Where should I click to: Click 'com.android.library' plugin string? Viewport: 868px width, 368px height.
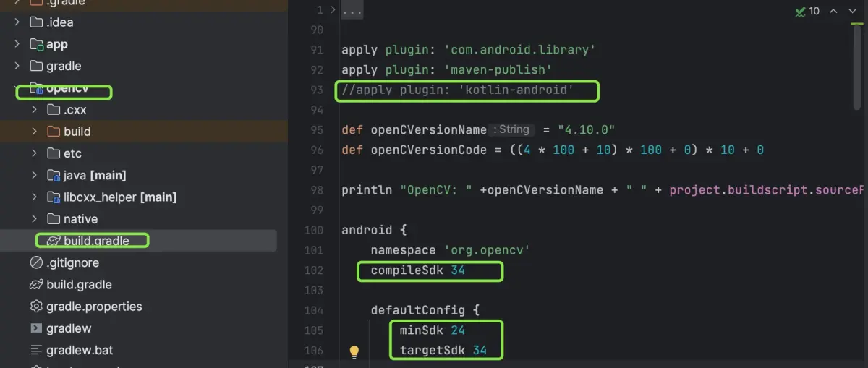(x=520, y=50)
